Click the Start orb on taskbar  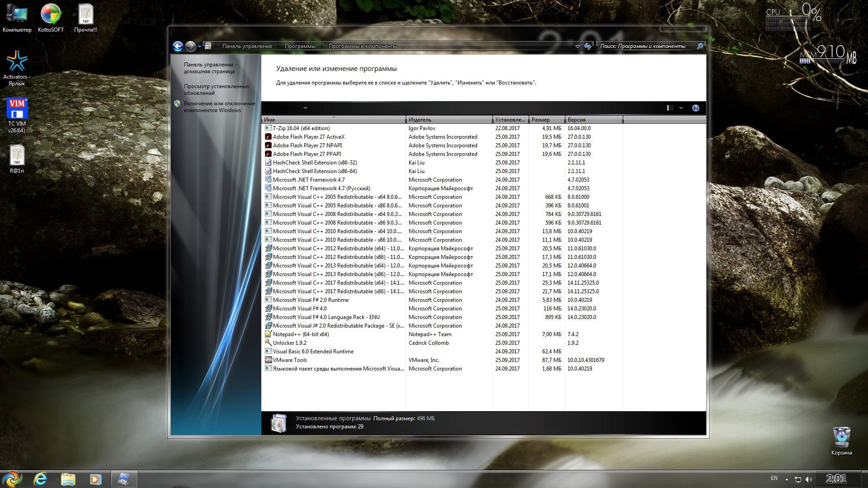[x=12, y=479]
